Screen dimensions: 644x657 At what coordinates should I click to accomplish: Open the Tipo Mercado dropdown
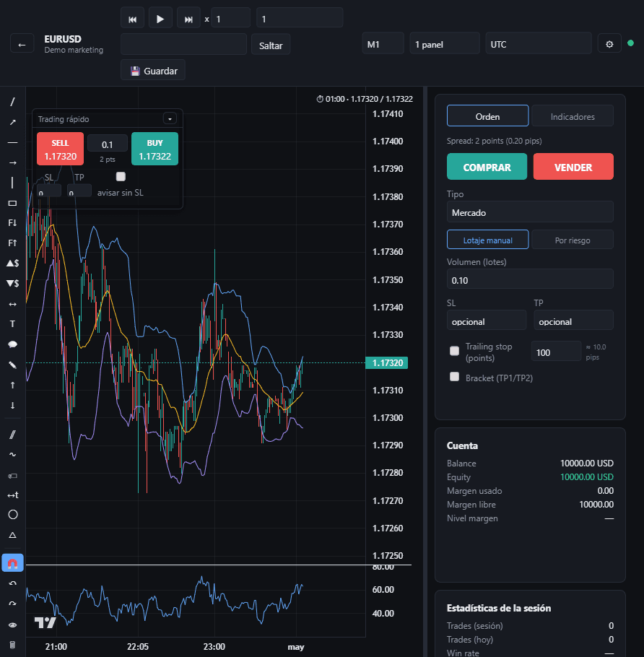click(530, 212)
